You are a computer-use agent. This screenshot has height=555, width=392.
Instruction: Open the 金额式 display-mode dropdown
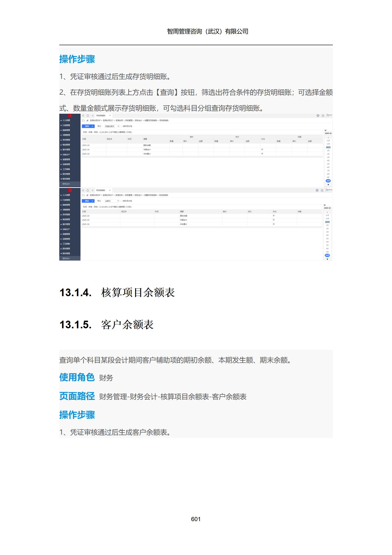[112, 201]
